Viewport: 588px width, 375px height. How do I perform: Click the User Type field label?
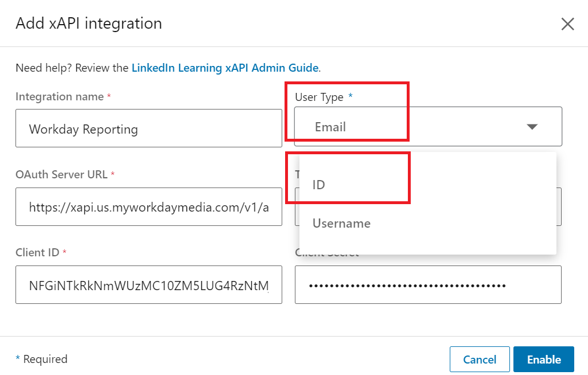(319, 97)
